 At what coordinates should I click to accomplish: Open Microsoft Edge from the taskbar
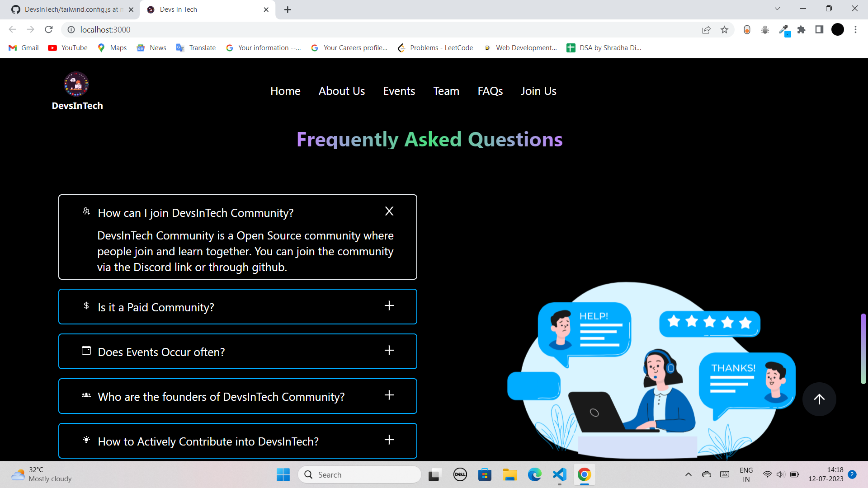[x=534, y=474]
